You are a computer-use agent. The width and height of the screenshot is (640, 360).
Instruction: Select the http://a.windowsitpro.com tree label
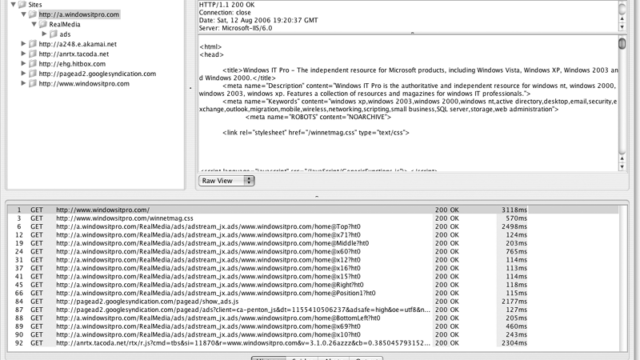(x=79, y=15)
